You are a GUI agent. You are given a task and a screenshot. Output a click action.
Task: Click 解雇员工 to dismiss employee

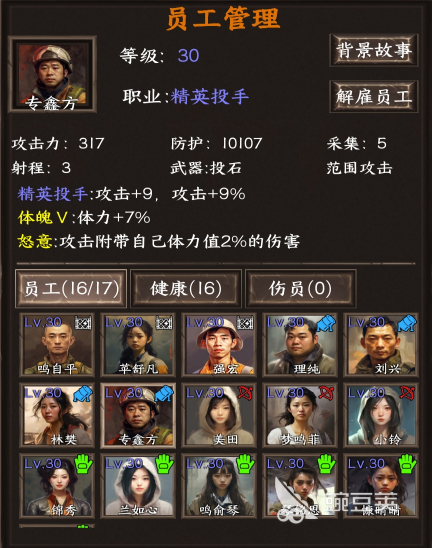(x=374, y=97)
